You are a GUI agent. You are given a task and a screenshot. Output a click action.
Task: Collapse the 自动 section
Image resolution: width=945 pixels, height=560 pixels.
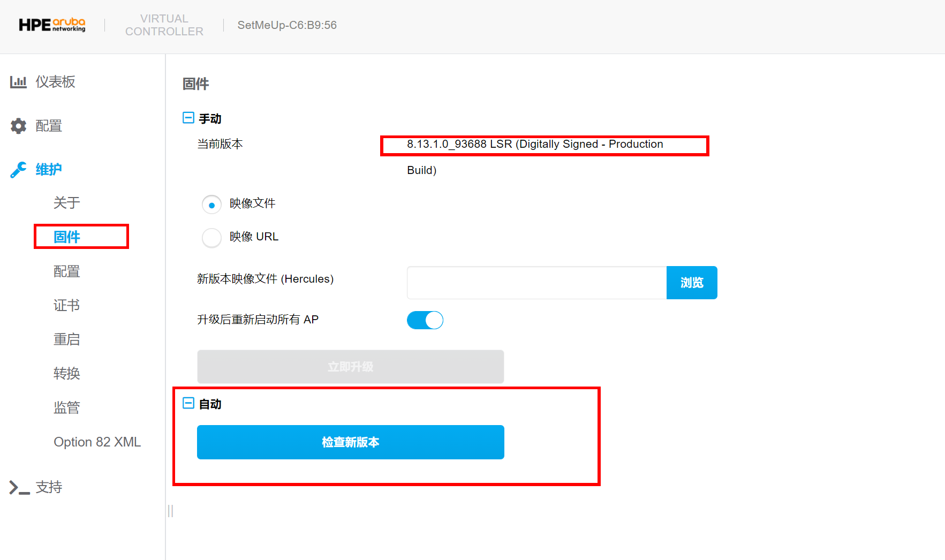[x=188, y=403]
